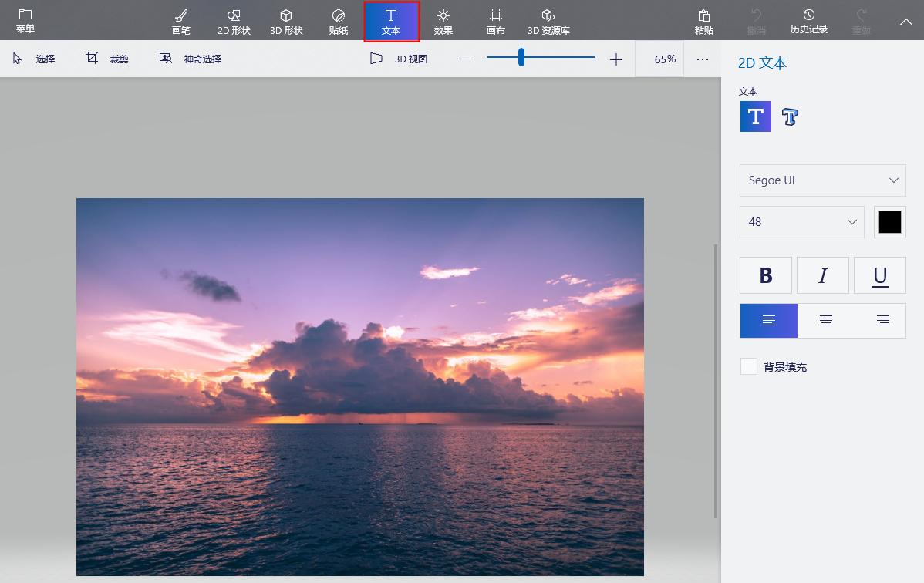Viewport: 924px width, 583px height.
Task: Enable the 背景填充 checkbox
Action: click(749, 366)
